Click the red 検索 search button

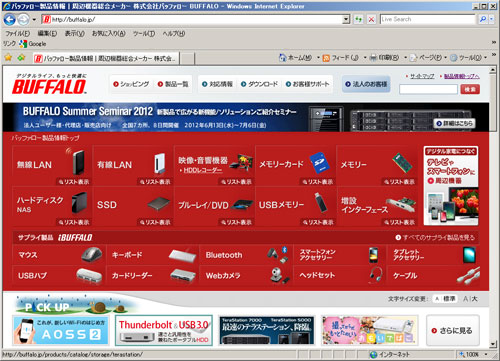pos(470,89)
